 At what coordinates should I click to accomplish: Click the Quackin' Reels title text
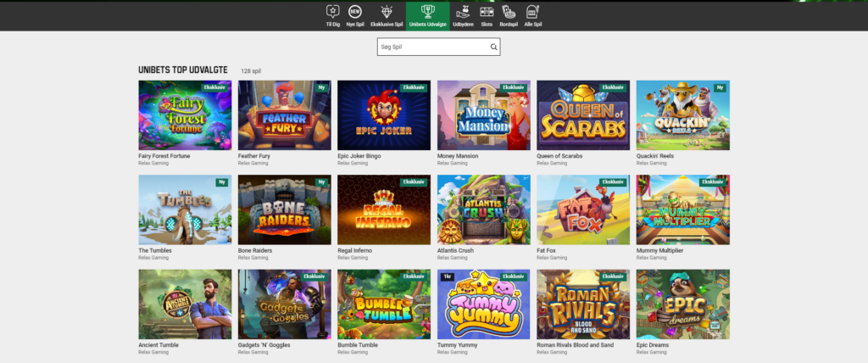point(655,156)
